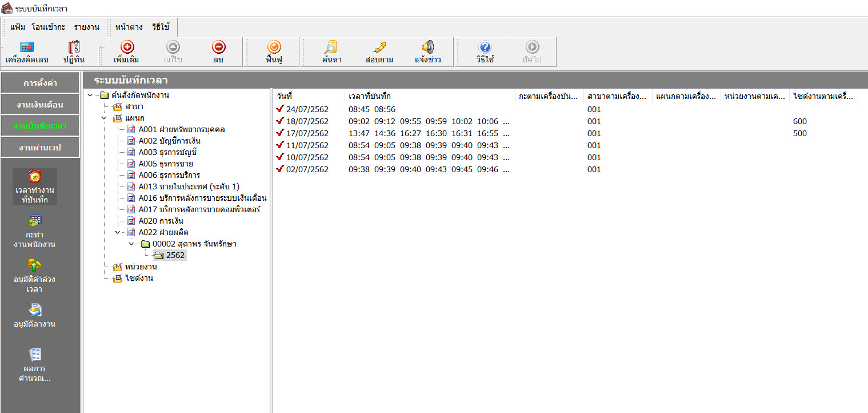Switch to การตั้งค่า module

click(x=40, y=83)
